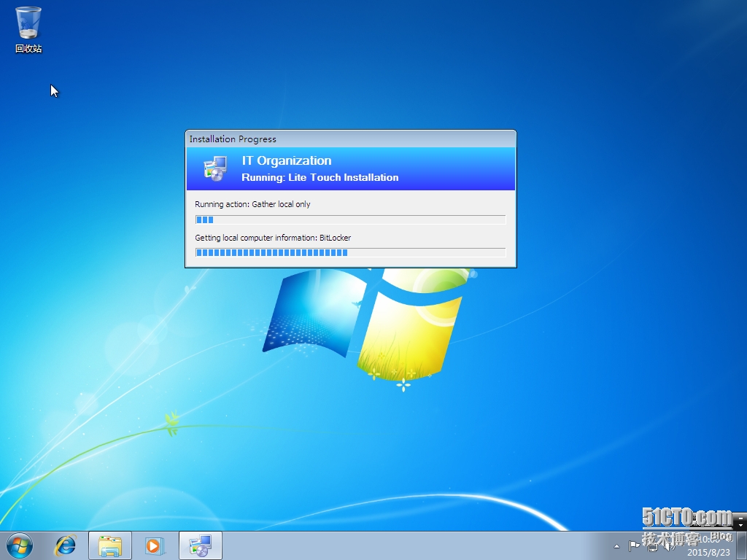
Task: Click the network status tray icon
Action: click(653, 546)
